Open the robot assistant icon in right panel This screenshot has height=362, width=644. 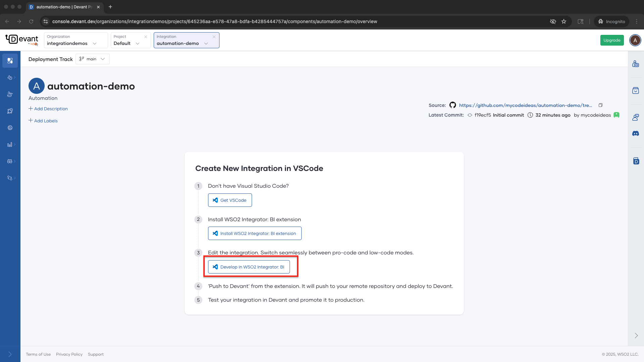pos(636,64)
